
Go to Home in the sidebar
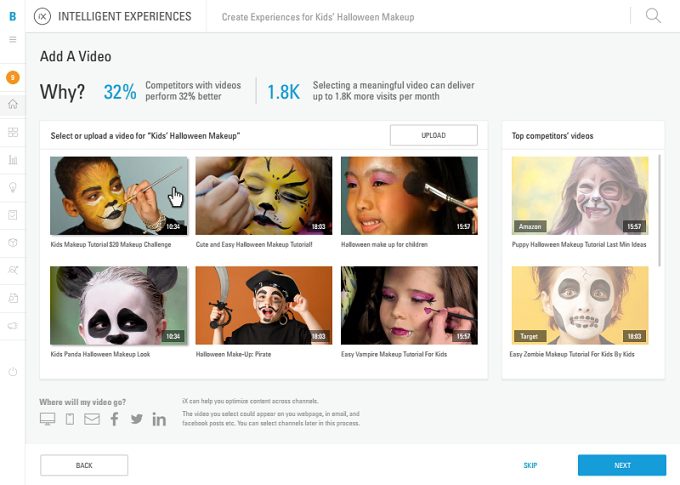(13, 104)
